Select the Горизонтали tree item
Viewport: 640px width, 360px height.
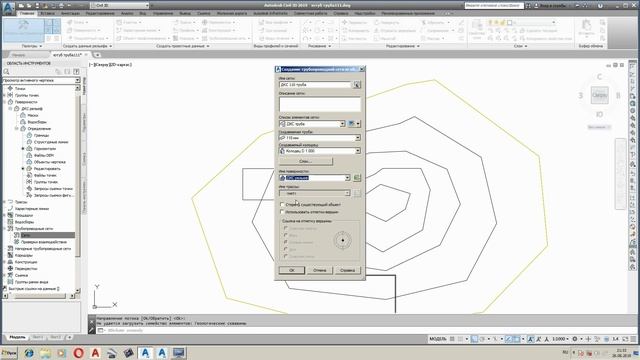pos(45,149)
